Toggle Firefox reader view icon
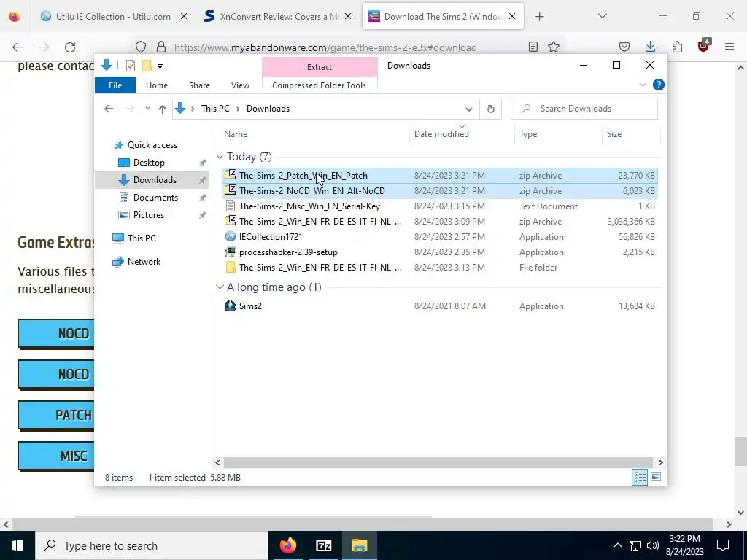The width and height of the screenshot is (747, 560). (x=533, y=47)
